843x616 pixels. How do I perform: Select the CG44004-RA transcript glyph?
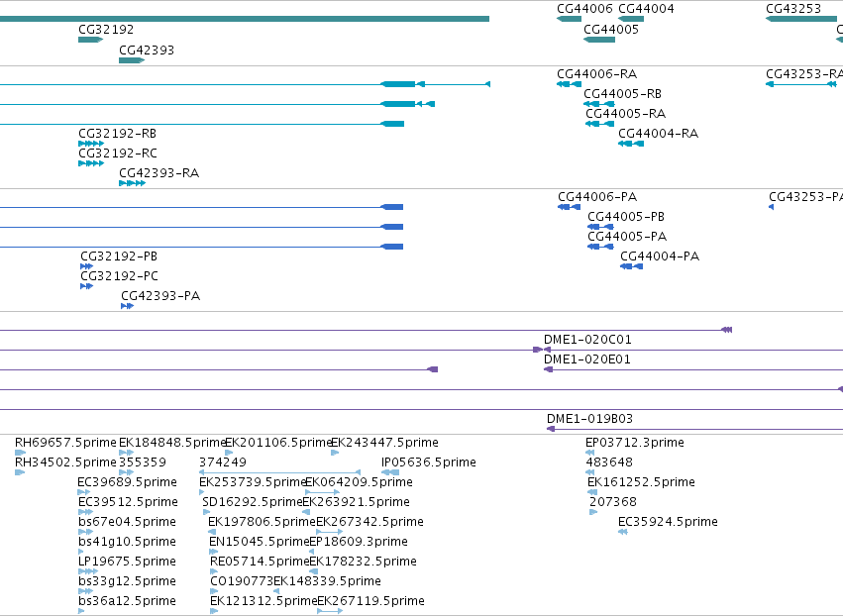coord(631,144)
